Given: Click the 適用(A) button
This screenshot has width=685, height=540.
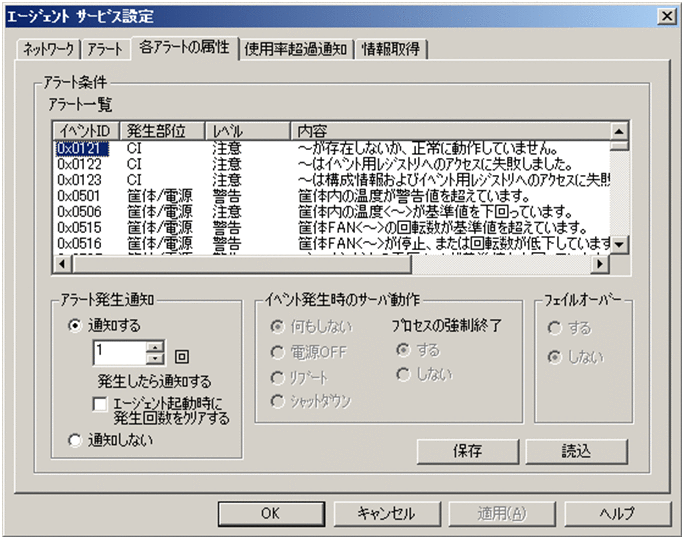Looking at the screenshot, I should (502, 513).
